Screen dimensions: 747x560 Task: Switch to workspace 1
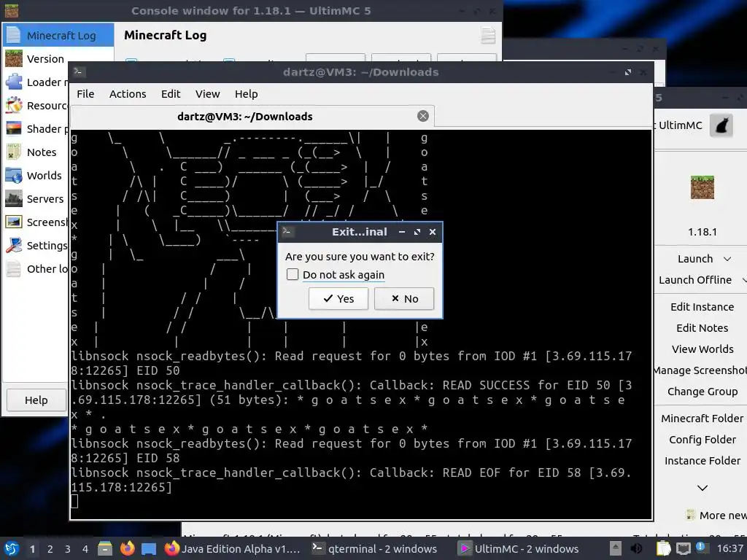click(x=32, y=549)
